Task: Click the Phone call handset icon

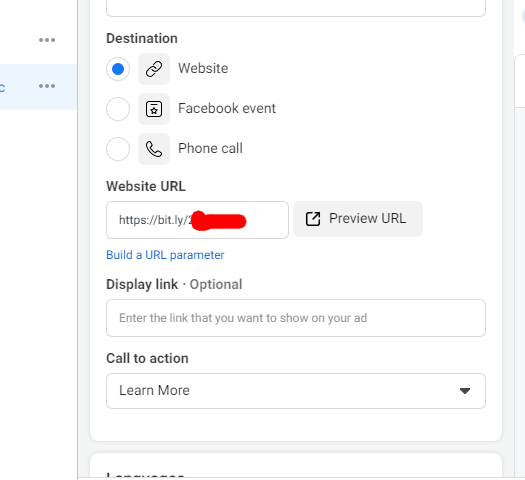Action: pos(154,149)
